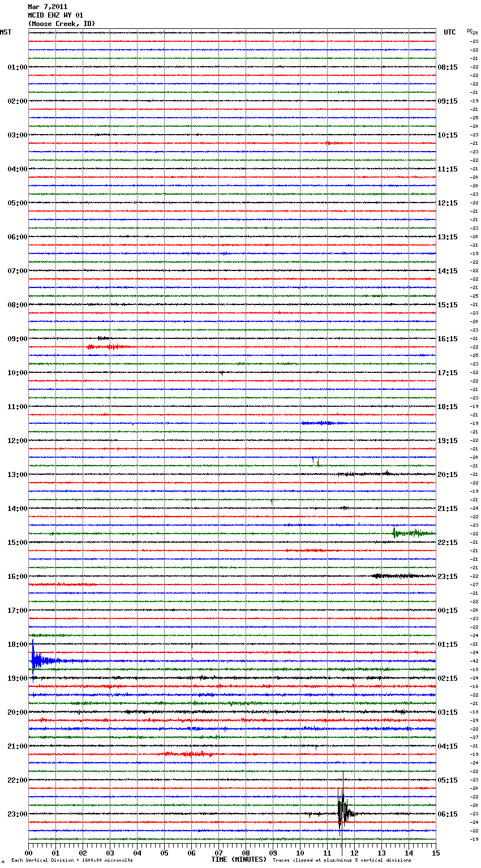Click the UTC time zone label
This screenshot has width=481, height=868.
click(x=449, y=32)
